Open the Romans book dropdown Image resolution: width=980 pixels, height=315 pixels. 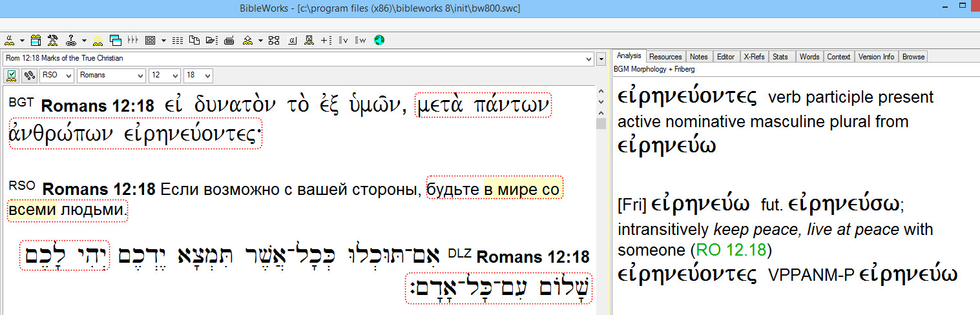[x=111, y=76]
